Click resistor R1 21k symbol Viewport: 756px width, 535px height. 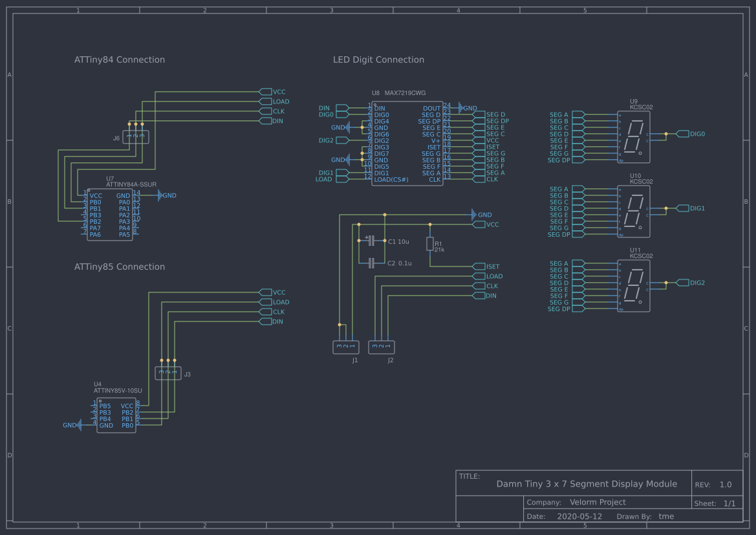(x=429, y=244)
